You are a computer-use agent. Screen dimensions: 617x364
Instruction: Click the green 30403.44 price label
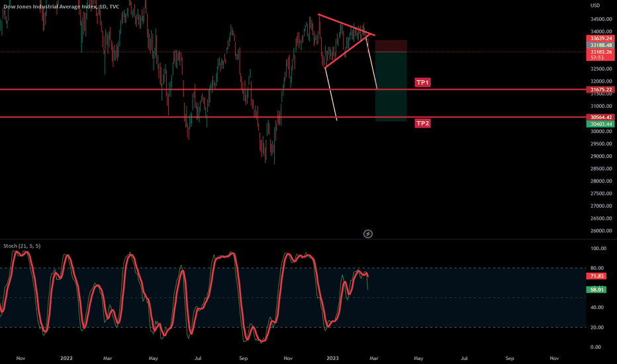pos(600,124)
